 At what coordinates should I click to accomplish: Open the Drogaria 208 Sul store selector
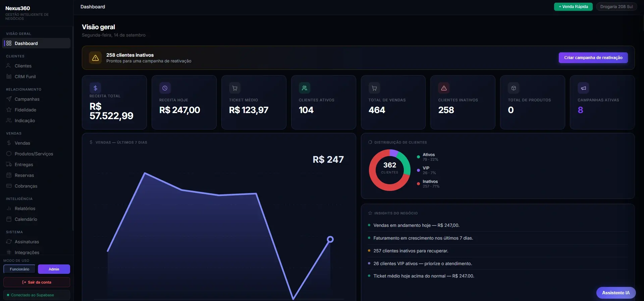(x=616, y=7)
